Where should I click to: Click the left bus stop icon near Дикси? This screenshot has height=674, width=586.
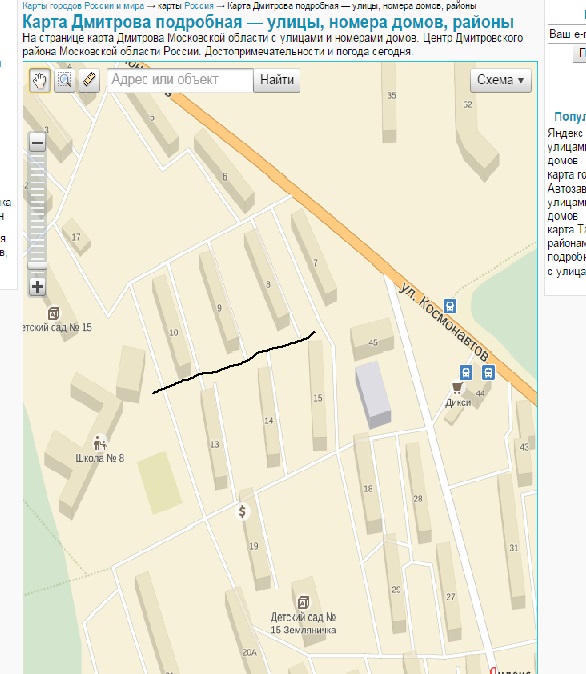tap(466, 372)
